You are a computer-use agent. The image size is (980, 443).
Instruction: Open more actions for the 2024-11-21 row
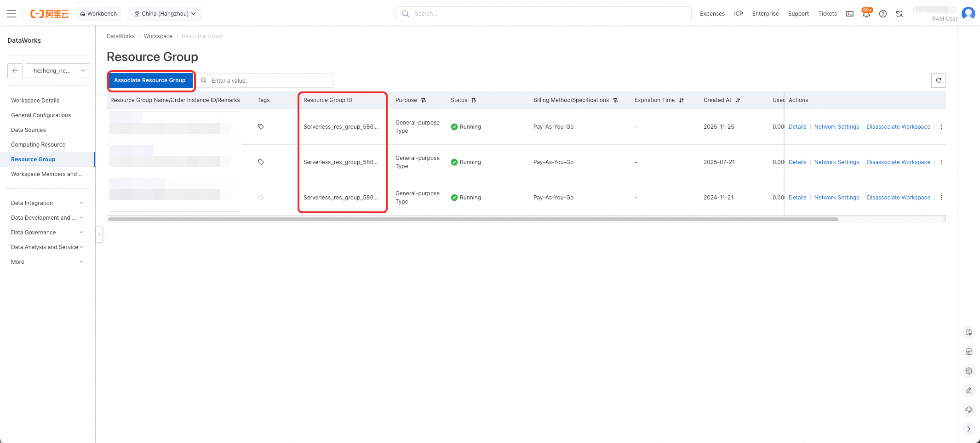tap(941, 198)
